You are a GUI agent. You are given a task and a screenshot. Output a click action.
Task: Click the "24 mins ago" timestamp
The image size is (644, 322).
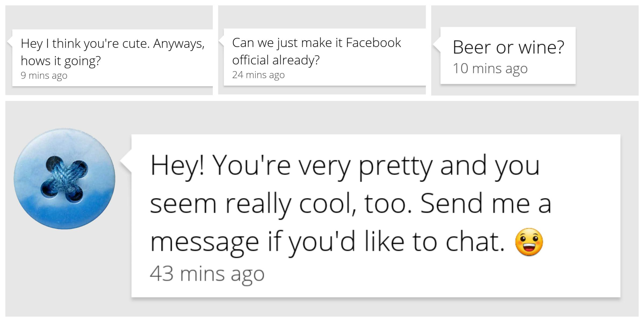258,75
